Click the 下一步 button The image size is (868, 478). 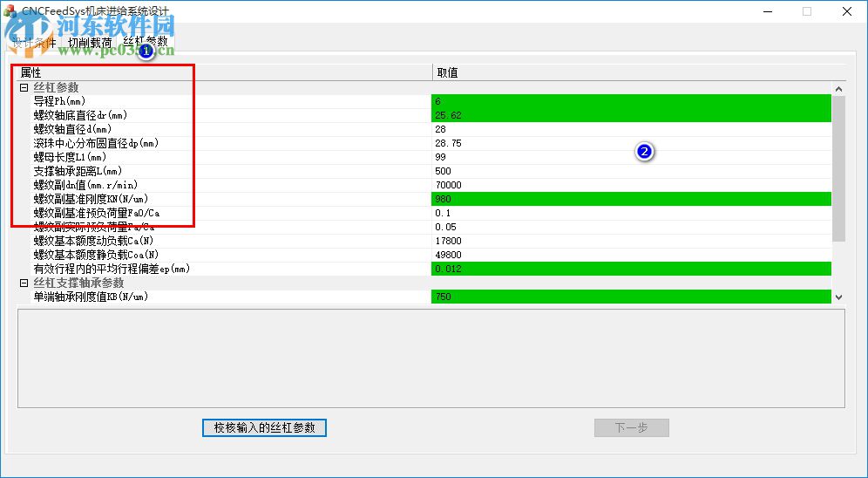tap(632, 427)
